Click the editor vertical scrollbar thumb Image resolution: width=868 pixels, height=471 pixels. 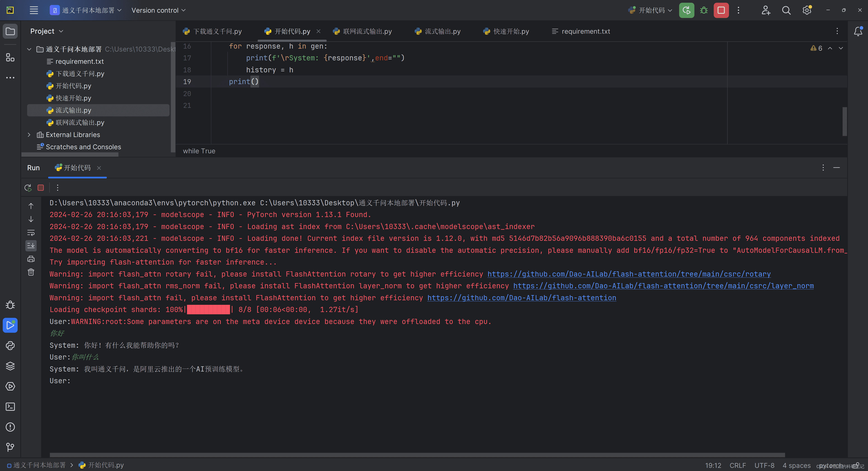pos(844,121)
